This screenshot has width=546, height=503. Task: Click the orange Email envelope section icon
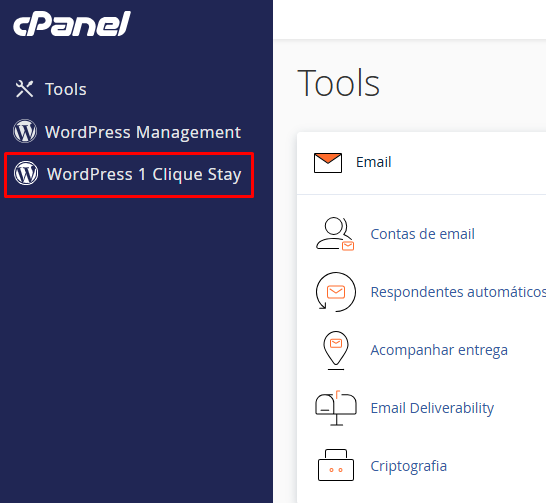(328, 163)
